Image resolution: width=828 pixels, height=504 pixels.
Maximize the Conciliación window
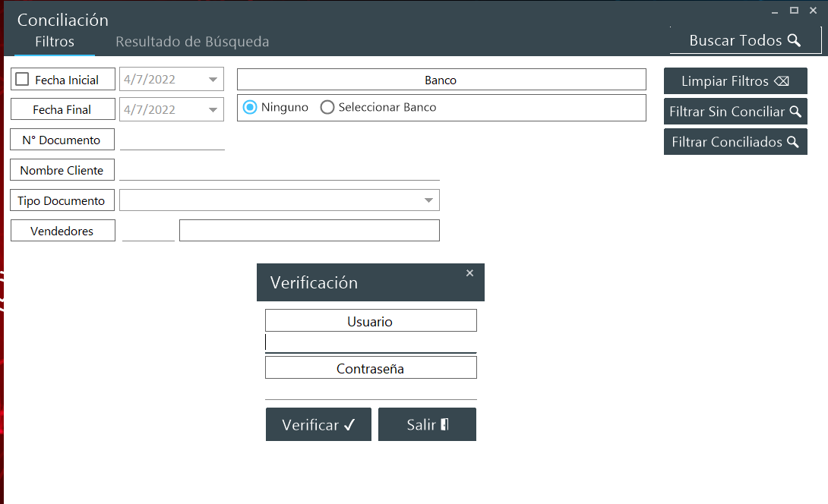pyautogui.click(x=794, y=11)
